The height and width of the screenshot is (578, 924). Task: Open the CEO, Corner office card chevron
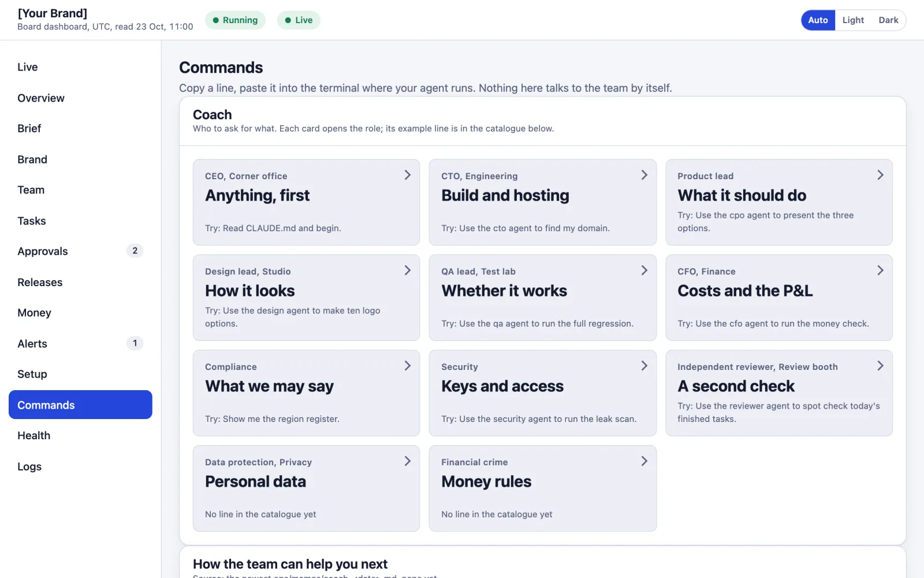408,175
